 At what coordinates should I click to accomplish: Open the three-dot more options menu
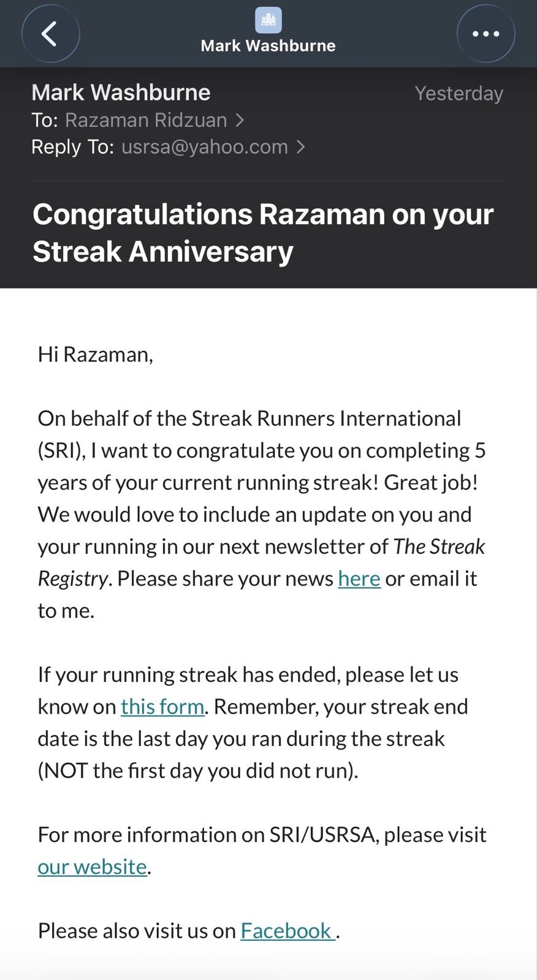pyautogui.click(x=486, y=34)
